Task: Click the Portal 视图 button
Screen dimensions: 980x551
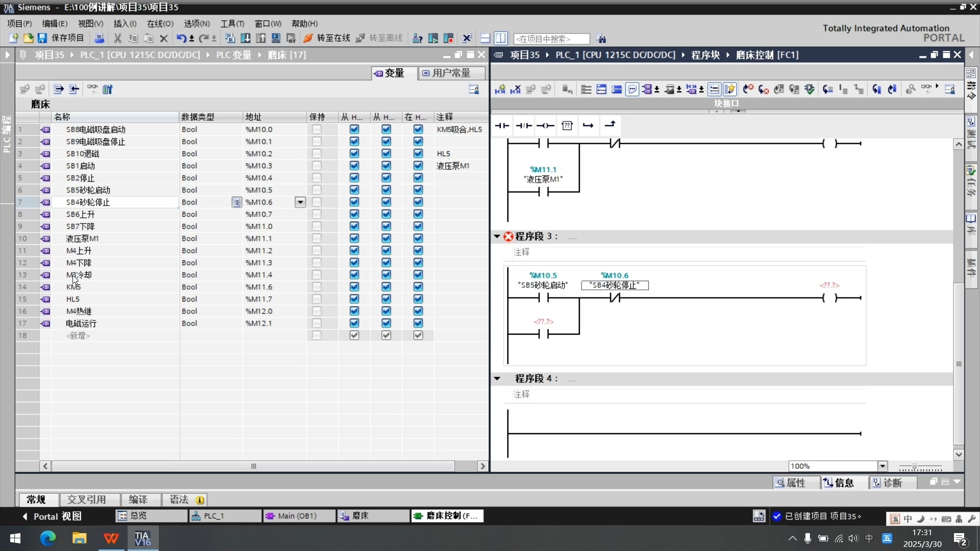Action: (x=52, y=516)
